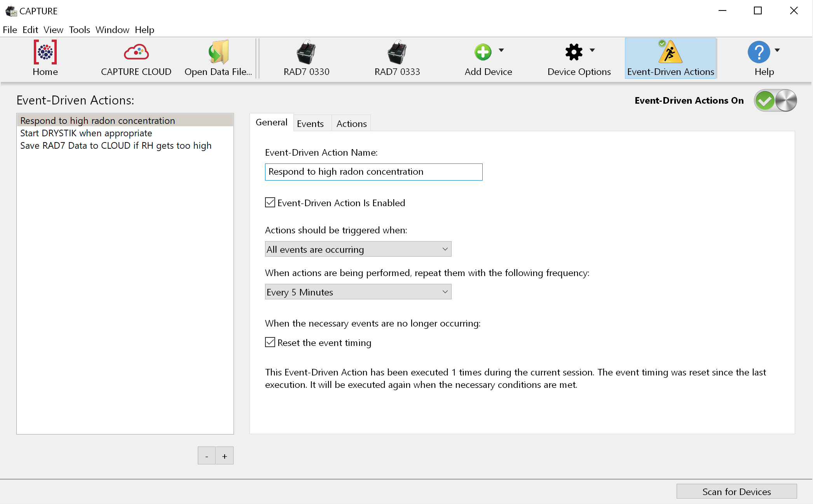Screen dimensions: 813x504
Task: Minimize the CAPTURE window
Action: (x=722, y=11)
